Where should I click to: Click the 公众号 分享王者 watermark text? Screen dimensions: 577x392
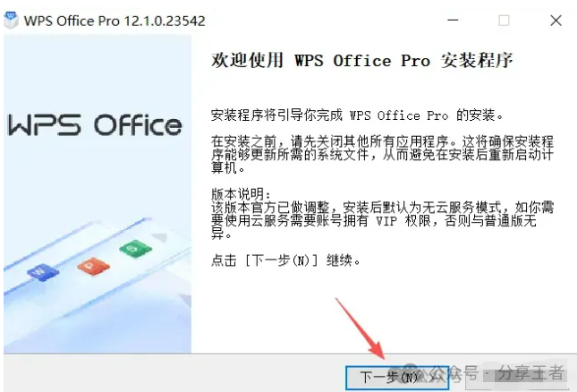coord(497,373)
